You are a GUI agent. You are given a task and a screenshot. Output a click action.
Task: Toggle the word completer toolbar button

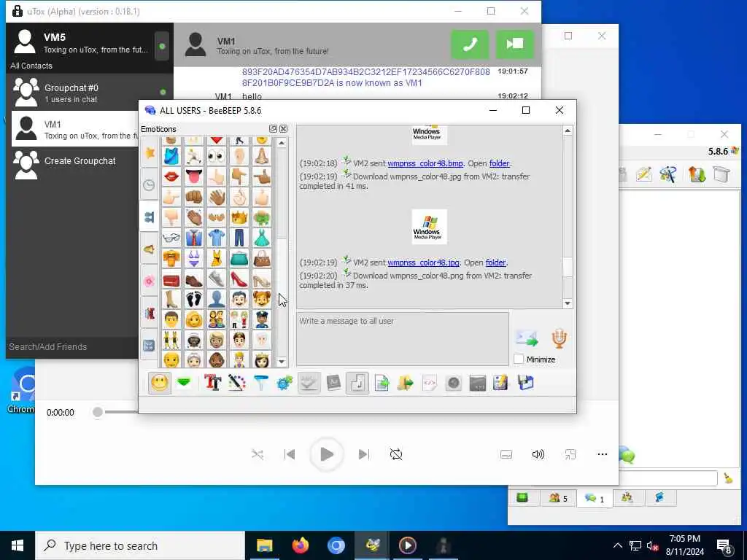[333, 383]
